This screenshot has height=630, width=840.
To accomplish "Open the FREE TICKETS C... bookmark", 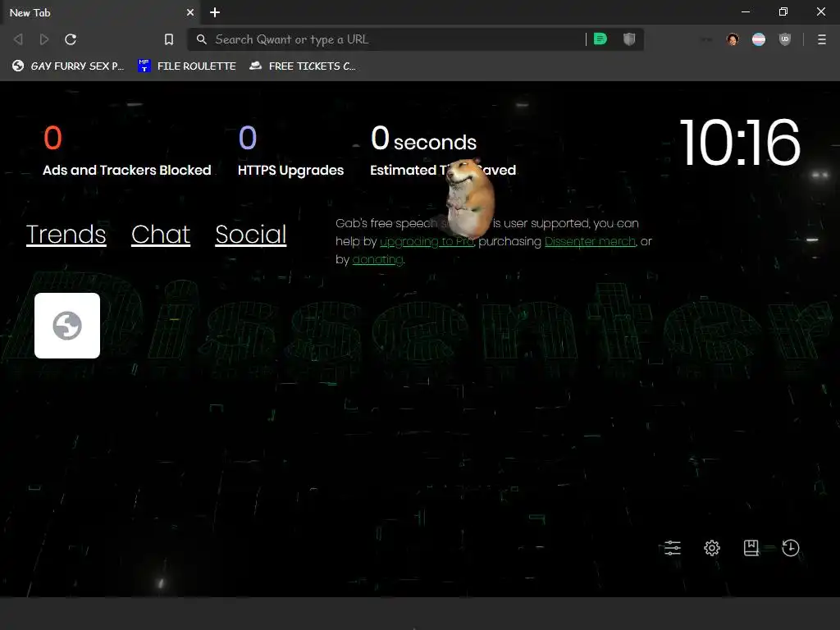I will coord(303,66).
